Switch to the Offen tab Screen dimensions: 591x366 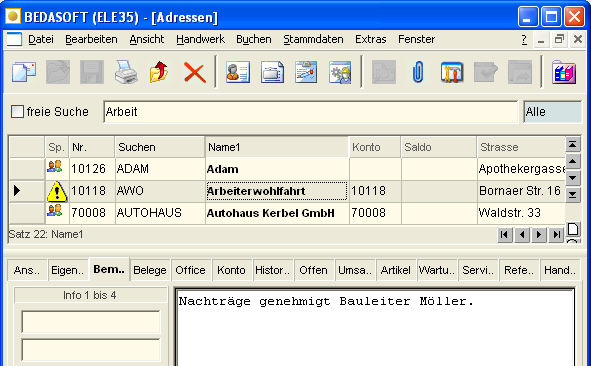[x=313, y=270]
